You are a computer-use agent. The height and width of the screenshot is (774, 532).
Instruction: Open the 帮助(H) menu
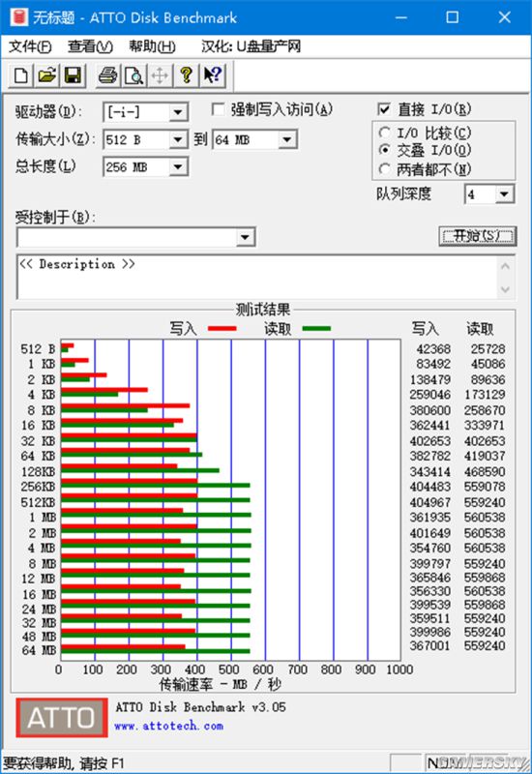pyautogui.click(x=152, y=46)
